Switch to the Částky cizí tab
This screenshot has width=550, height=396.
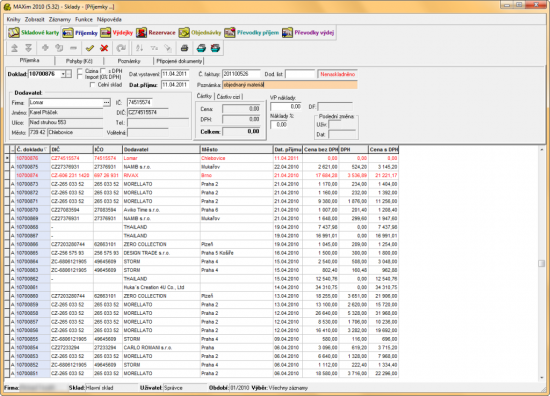(228, 97)
